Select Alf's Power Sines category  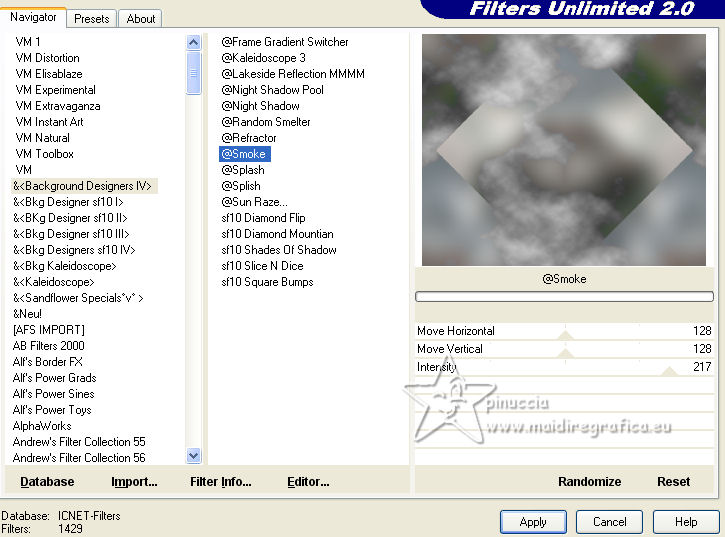coord(54,394)
